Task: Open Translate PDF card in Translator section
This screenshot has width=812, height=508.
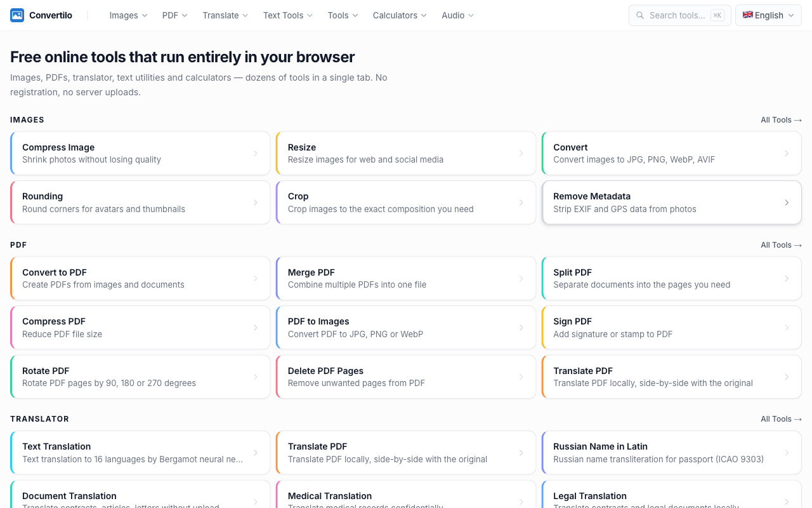Action: click(406, 453)
